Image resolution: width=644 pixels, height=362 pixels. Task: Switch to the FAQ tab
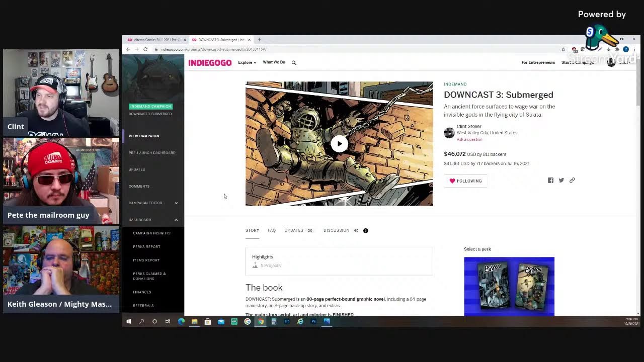point(272,230)
